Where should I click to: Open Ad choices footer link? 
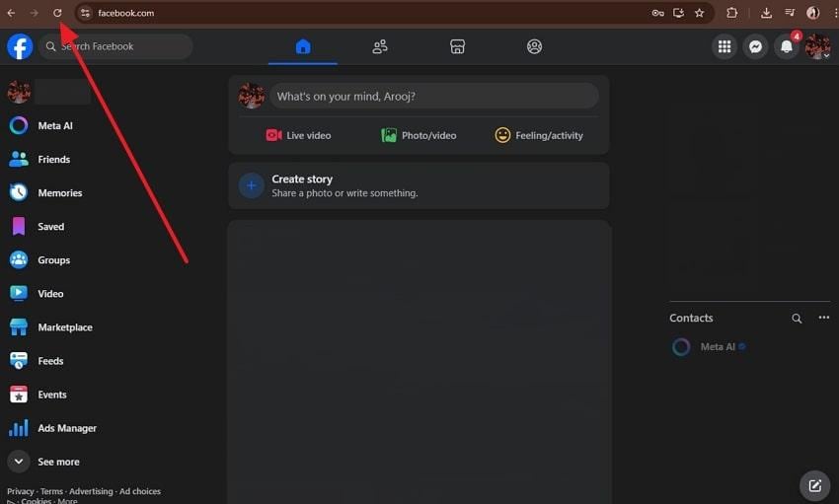point(140,491)
